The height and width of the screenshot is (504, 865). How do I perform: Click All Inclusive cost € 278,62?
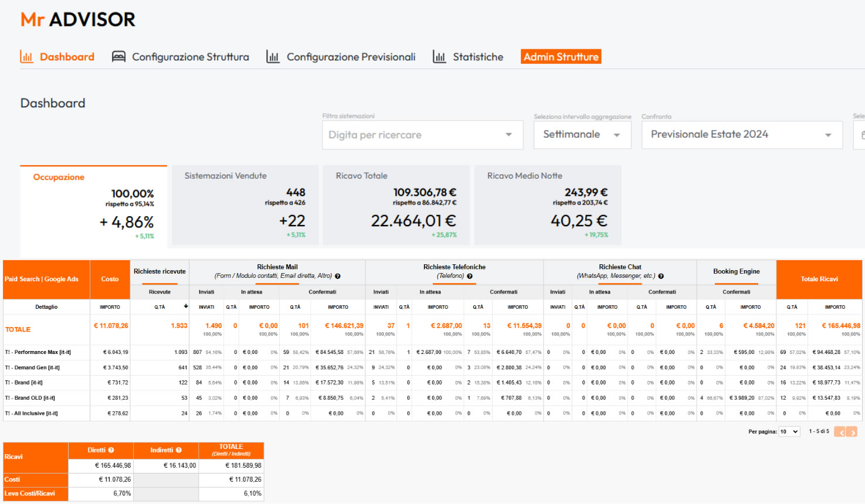pos(118,413)
